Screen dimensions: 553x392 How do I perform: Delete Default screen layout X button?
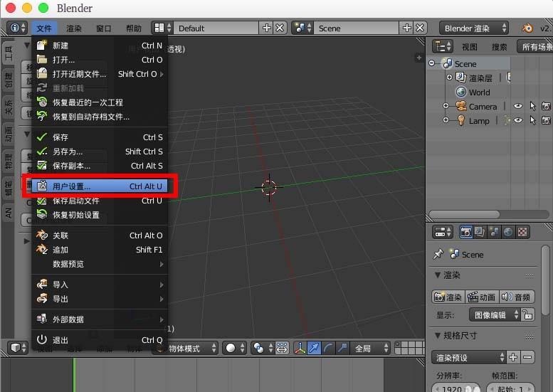[280, 28]
